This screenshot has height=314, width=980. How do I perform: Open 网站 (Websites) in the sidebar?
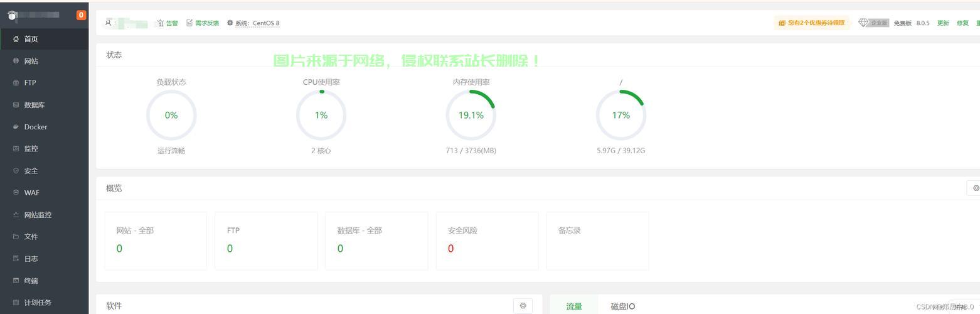[31, 61]
